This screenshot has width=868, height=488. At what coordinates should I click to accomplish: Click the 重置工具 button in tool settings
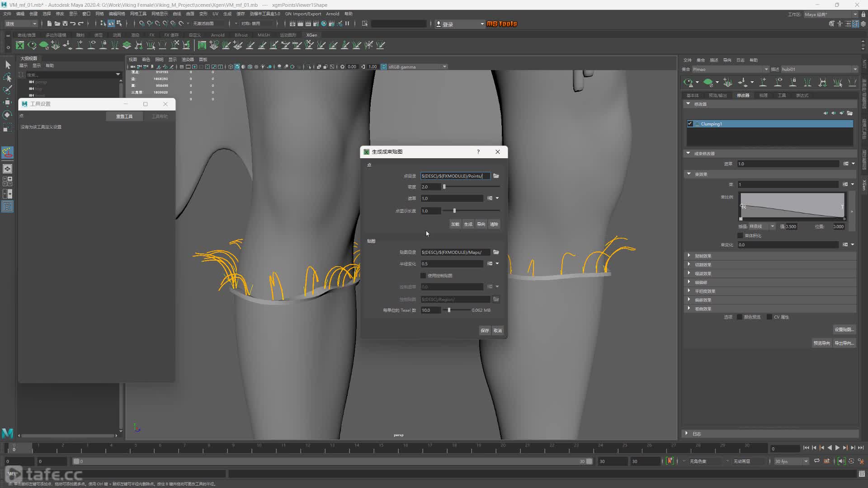pyautogui.click(x=124, y=117)
